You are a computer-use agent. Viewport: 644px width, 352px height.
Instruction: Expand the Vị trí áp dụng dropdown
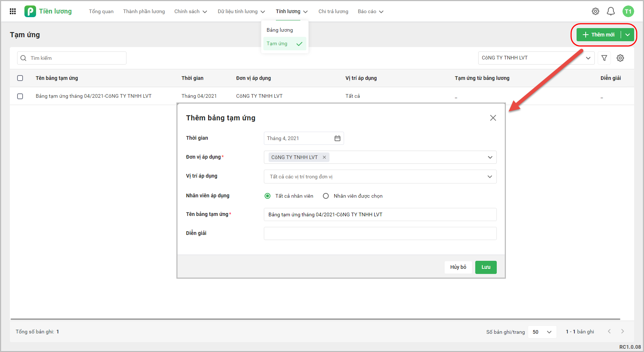[489, 177]
